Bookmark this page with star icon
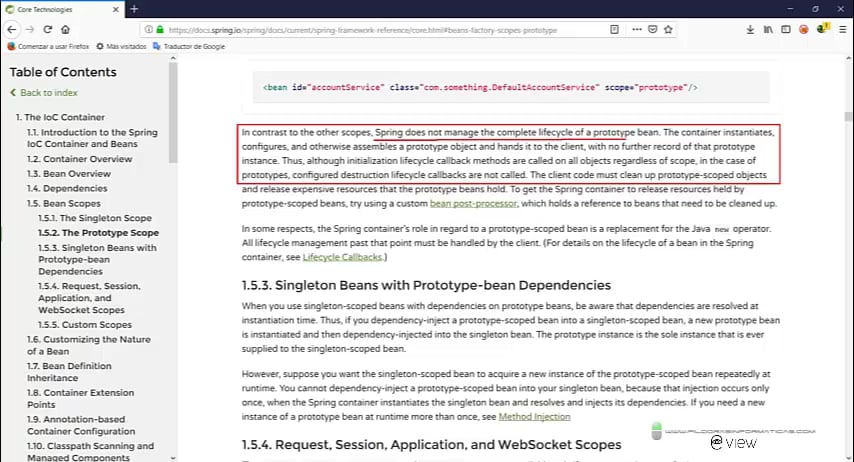 point(668,29)
